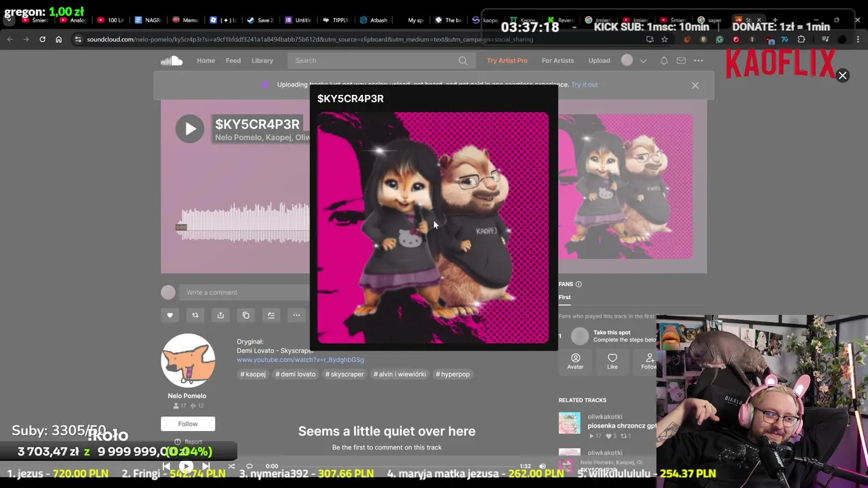This screenshot has width=868, height=488.
Task: Seek within the track waveform
Action: coord(244,224)
